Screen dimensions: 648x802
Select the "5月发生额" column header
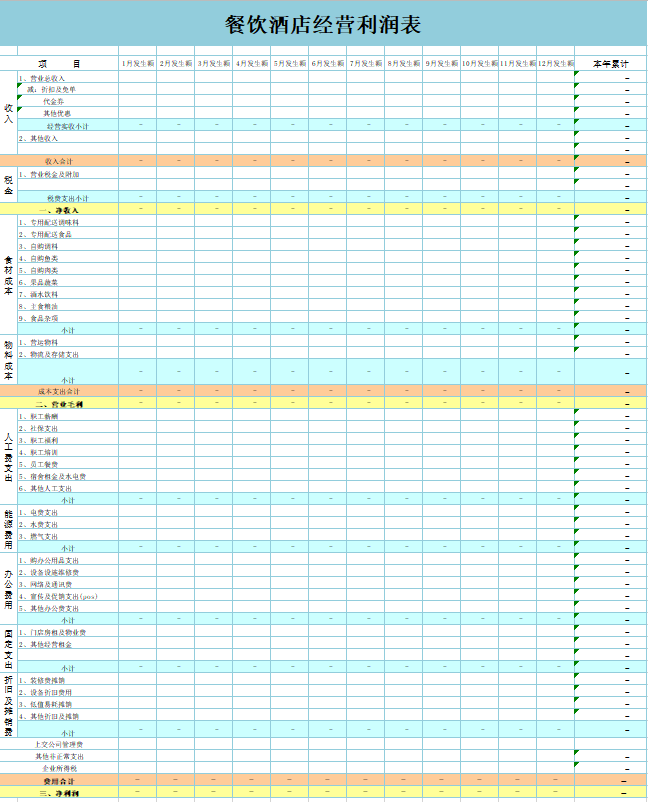click(289, 63)
